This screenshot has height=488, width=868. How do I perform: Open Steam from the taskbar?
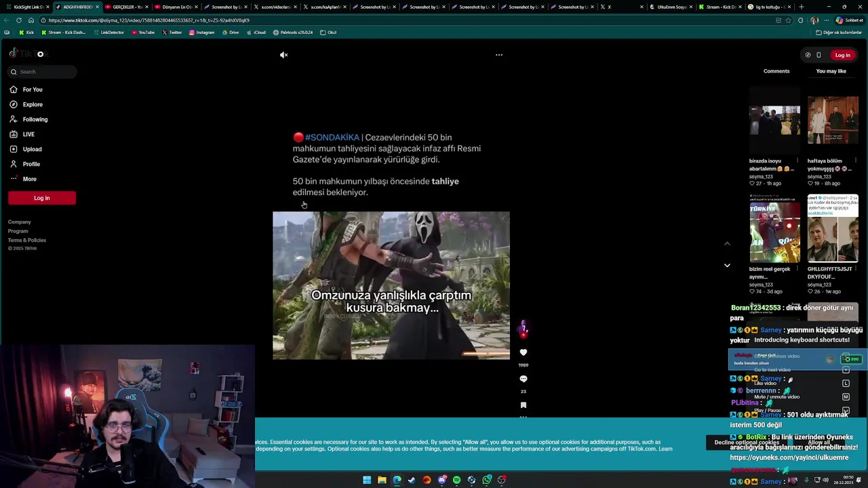coord(412,480)
